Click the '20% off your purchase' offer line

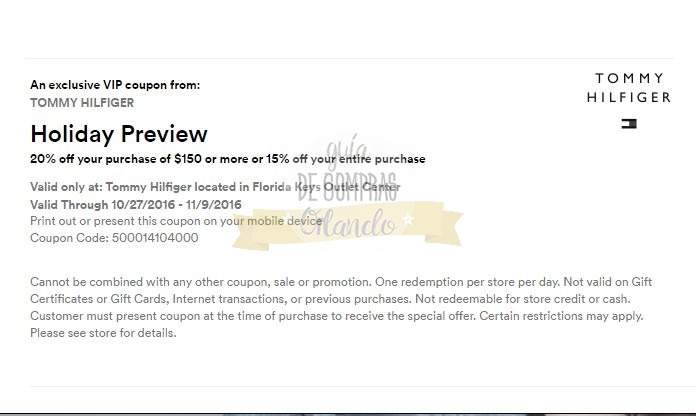point(228,159)
